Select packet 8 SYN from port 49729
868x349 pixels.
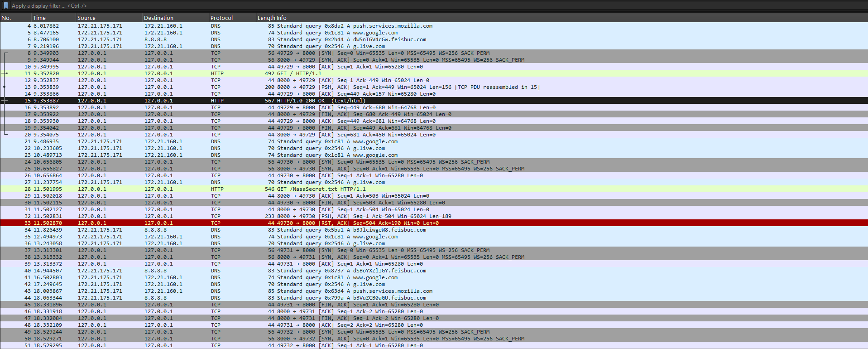point(434,53)
